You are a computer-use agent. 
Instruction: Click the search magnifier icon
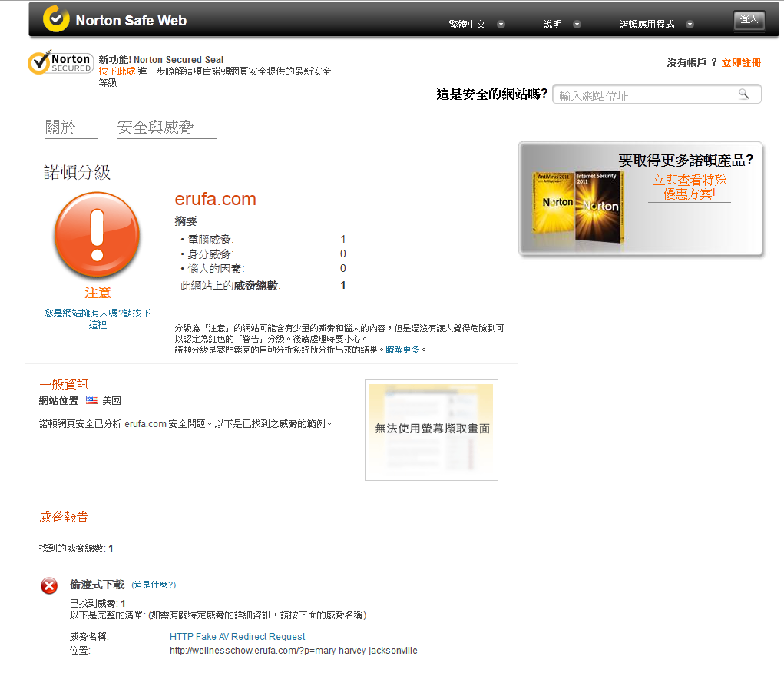pos(743,94)
